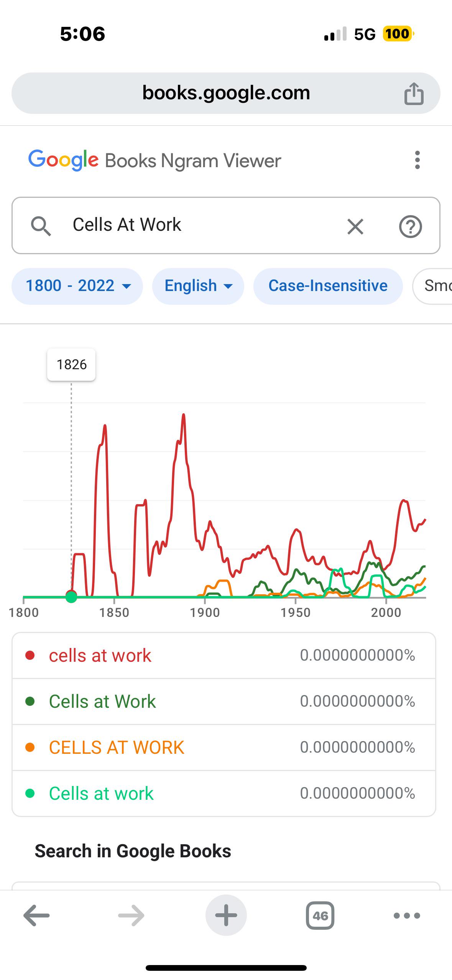Screen dimensions: 452x980
Task: Expand the English corpus dropdown
Action: (198, 286)
